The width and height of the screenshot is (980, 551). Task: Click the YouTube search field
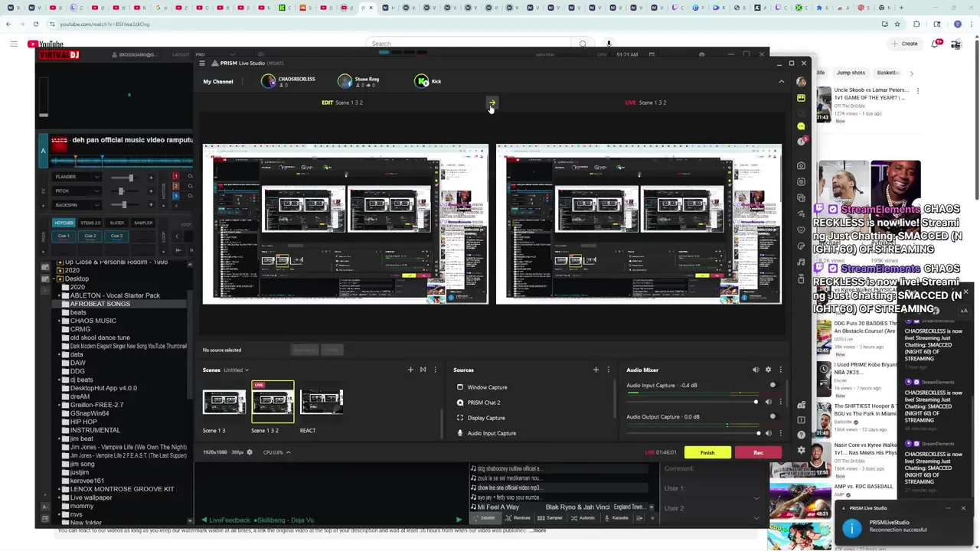pyautogui.click(x=469, y=44)
